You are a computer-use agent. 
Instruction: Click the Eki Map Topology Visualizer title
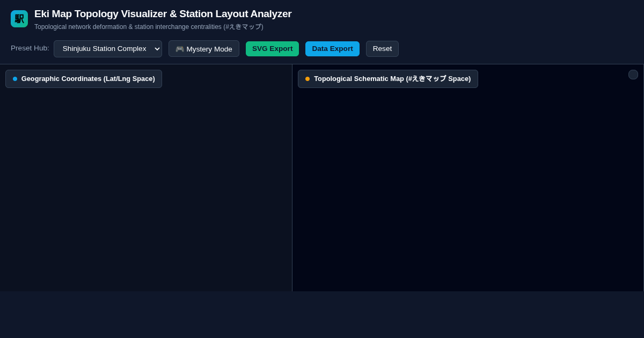163,14
